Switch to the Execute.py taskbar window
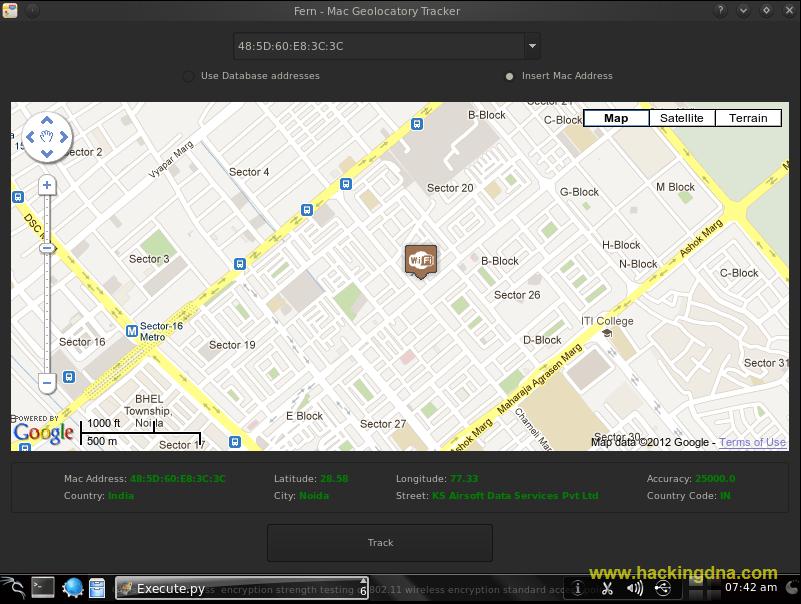Image resolution: width=801 pixels, height=604 pixels. coord(241,588)
